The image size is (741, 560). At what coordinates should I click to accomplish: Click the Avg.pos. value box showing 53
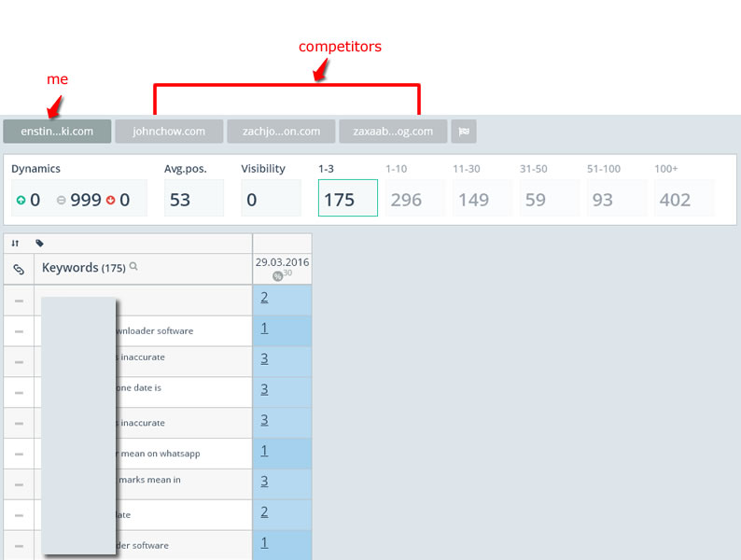(194, 198)
